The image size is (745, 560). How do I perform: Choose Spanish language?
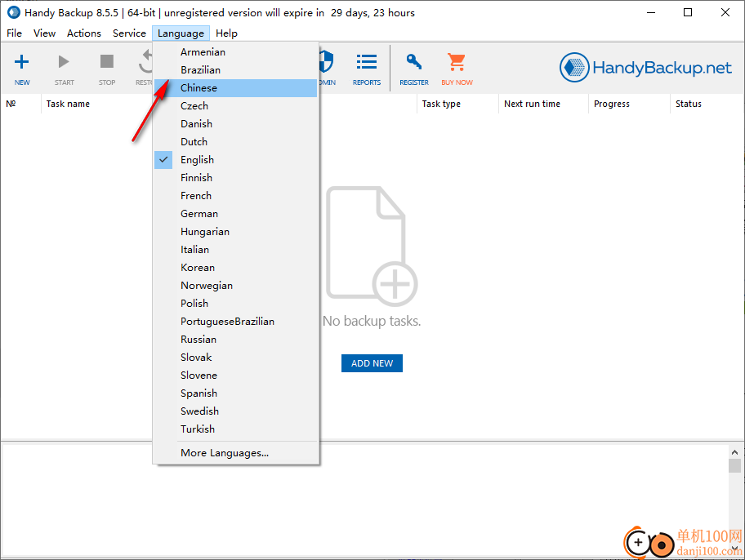tap(235, 393)
